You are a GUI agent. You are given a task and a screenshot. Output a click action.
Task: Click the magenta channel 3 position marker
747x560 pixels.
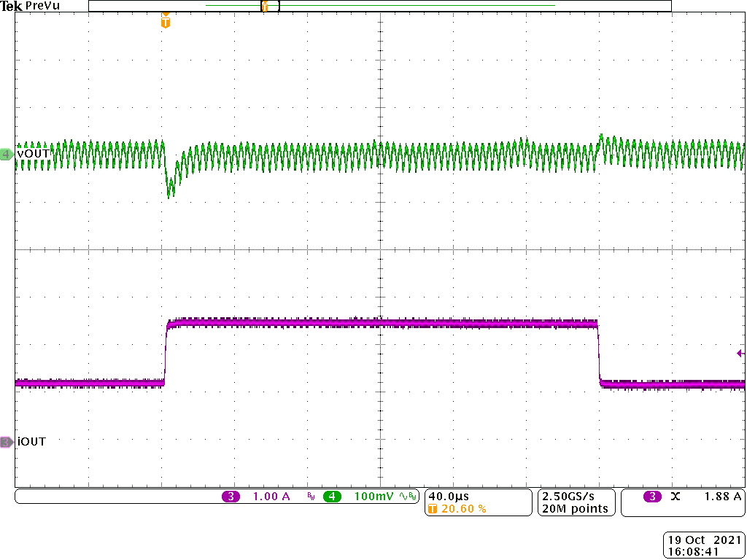(6, 441)
